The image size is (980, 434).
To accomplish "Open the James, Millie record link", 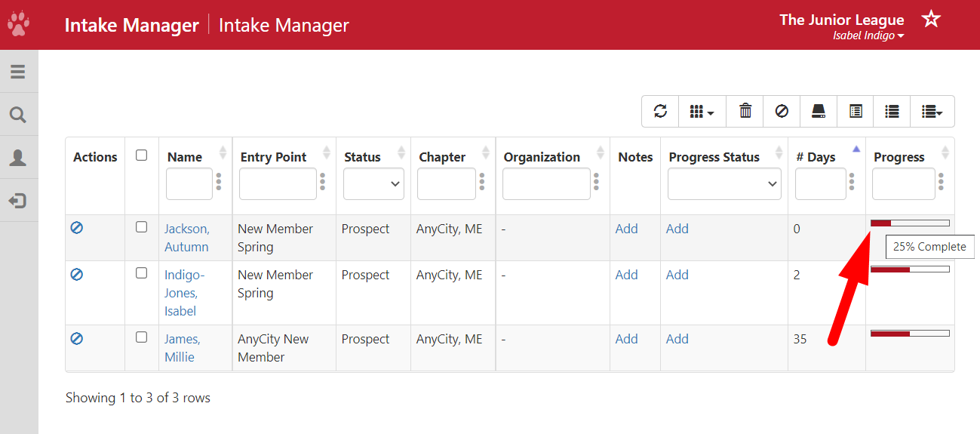I will point(183,348).
